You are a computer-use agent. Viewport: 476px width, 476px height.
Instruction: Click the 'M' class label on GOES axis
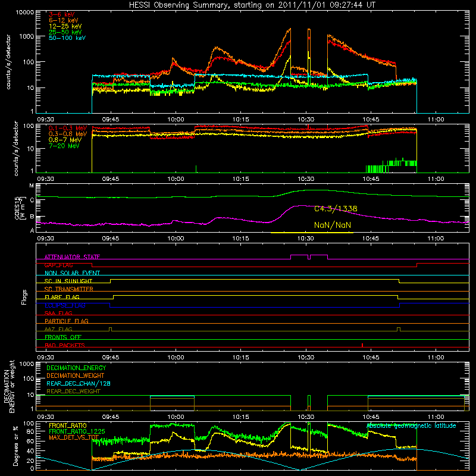pos(32,186)
